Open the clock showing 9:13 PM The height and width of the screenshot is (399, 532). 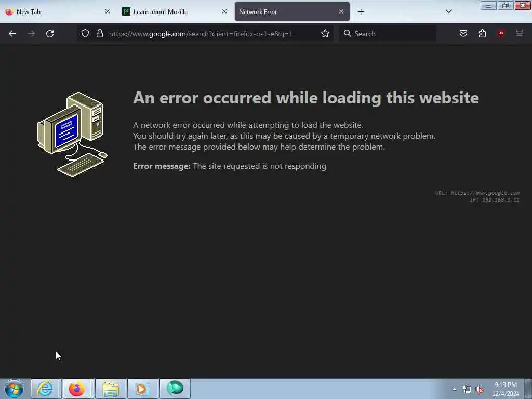click(x=505, y=389)
